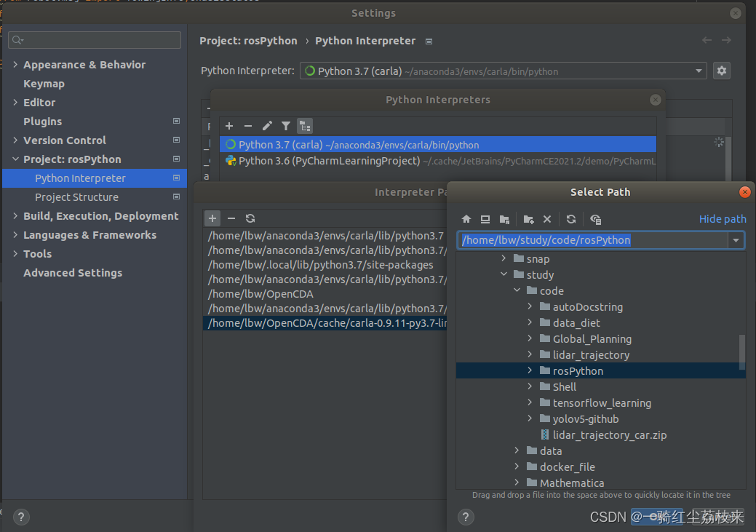Select tensorflow_learning folder
Image resolution: width=756 pixels, height=532 pixels.
602,402
